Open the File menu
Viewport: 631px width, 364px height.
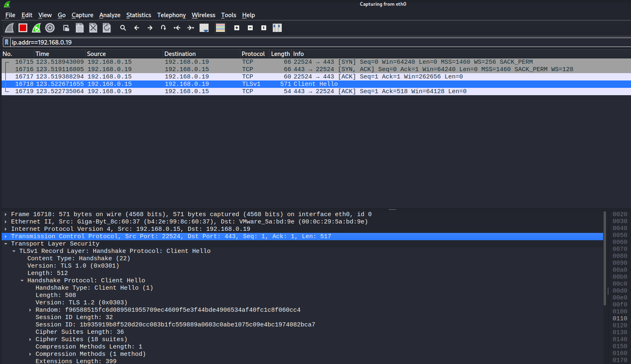point(10,15)
